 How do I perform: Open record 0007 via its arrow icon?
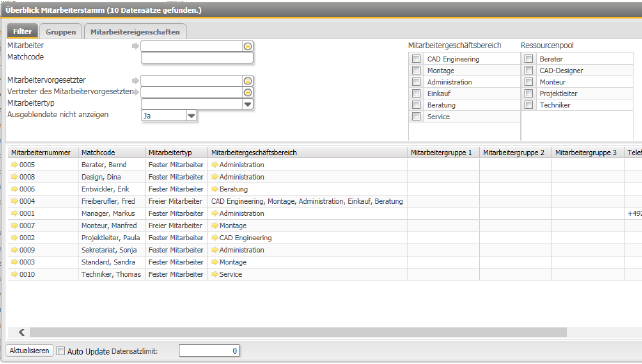coord(14,226)
